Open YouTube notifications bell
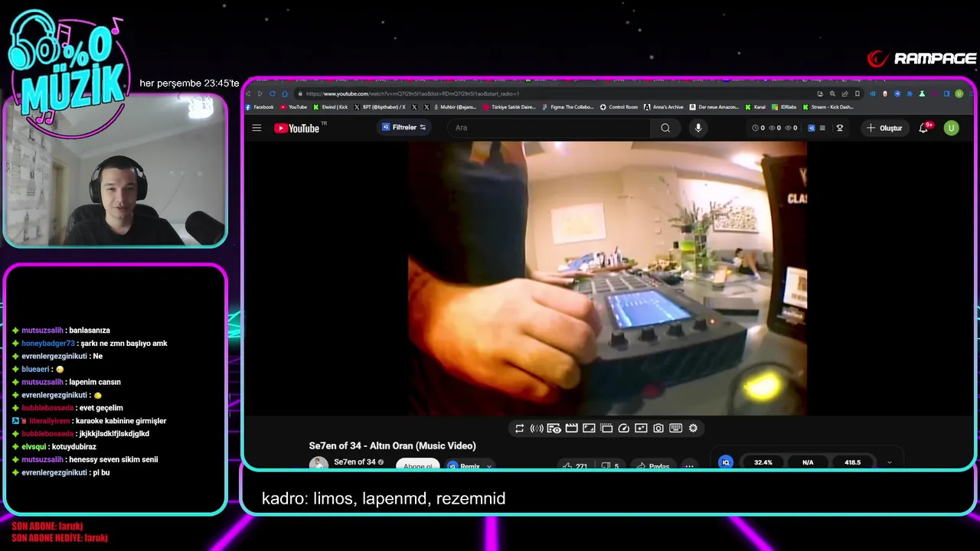The image size is (980, 551). coord(924,128)
